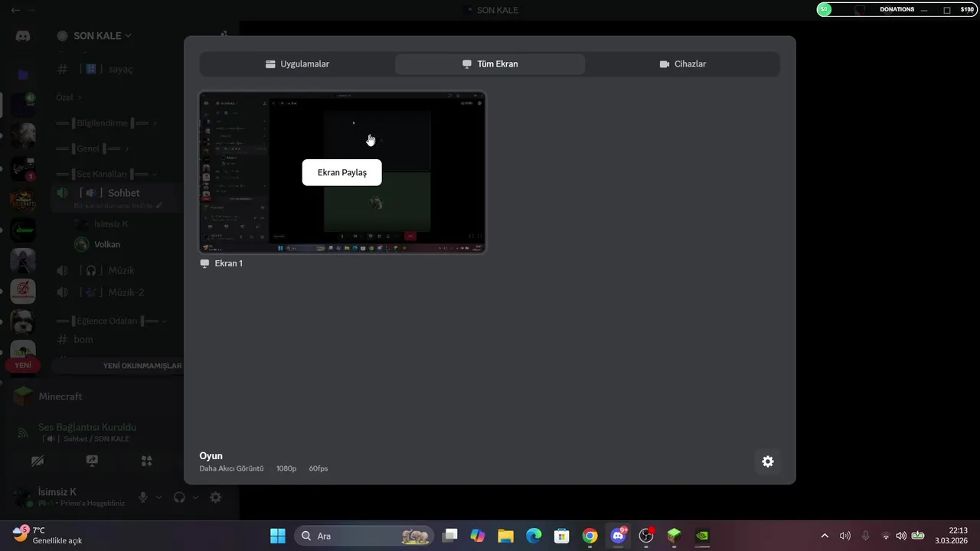The width and height of the screenshot is (980, 551).
Task: Click the system volume icon
Action: pyautogui.click(x=901, y=536)
